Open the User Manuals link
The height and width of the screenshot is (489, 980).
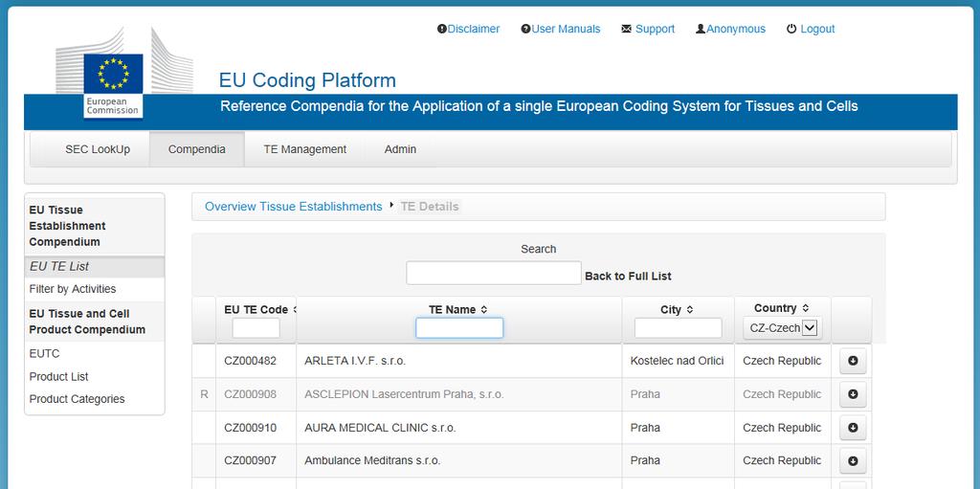[x=566, y=29]
